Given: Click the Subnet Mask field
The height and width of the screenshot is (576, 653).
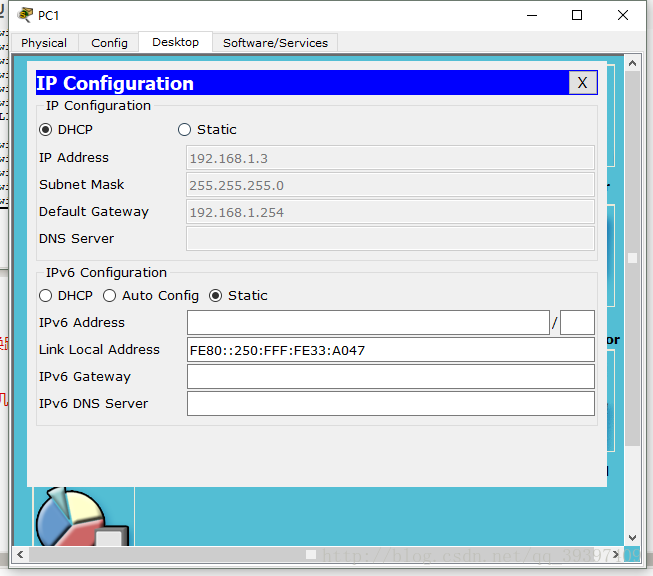Looking at the screenshot, I should (x=390, y=185).
